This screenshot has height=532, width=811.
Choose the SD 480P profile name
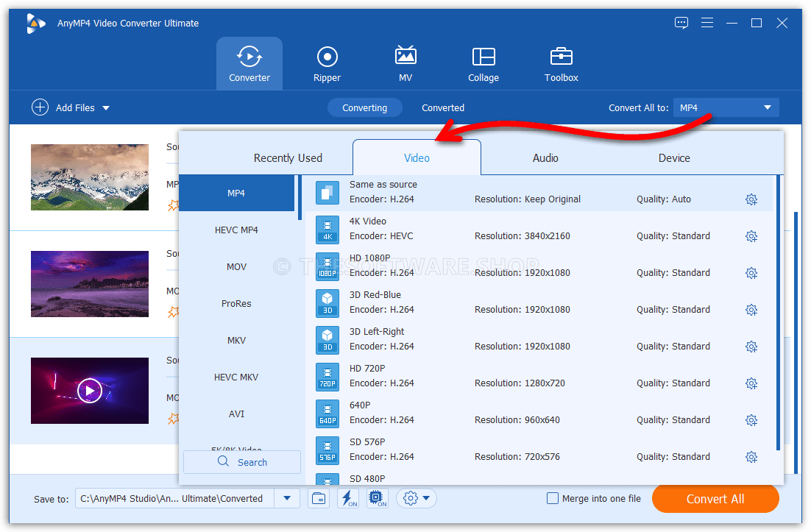[367, 479]
